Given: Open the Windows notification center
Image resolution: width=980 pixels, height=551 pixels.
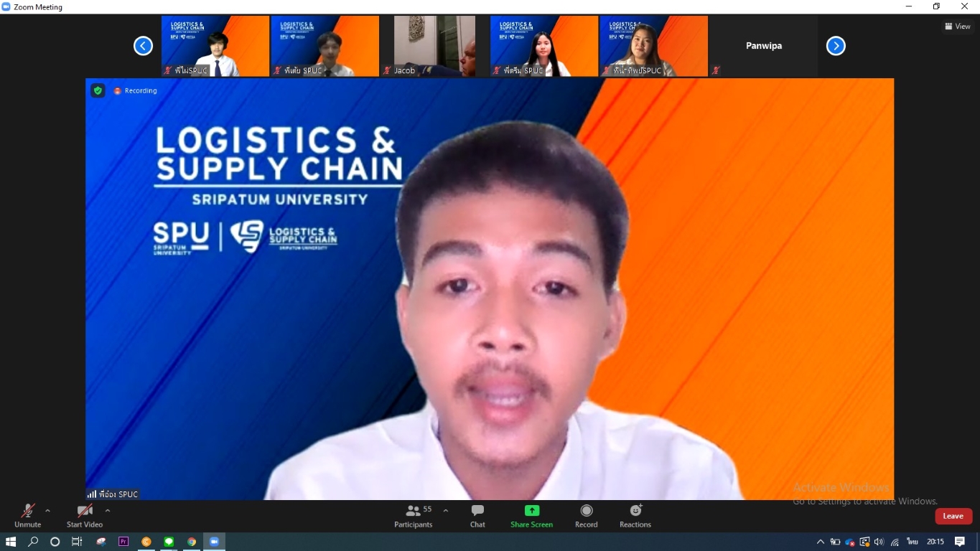Looking at the screenshot, I should 960,542.
